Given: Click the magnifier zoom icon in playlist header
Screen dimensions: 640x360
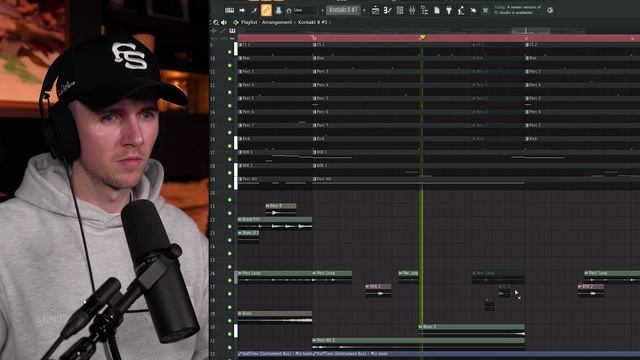Looking at the screenshot, I should (x=216, y=22).
